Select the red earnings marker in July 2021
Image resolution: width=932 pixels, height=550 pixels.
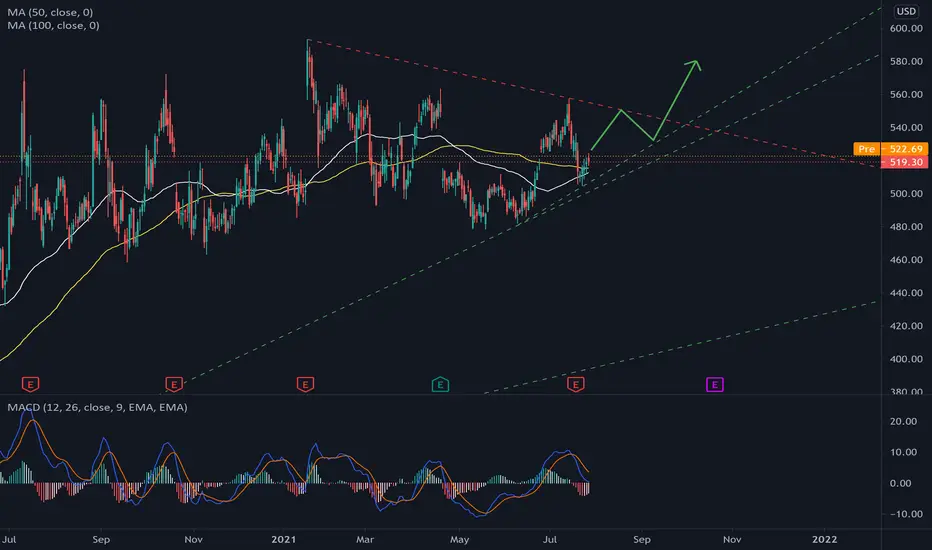[x=575, y=385]
